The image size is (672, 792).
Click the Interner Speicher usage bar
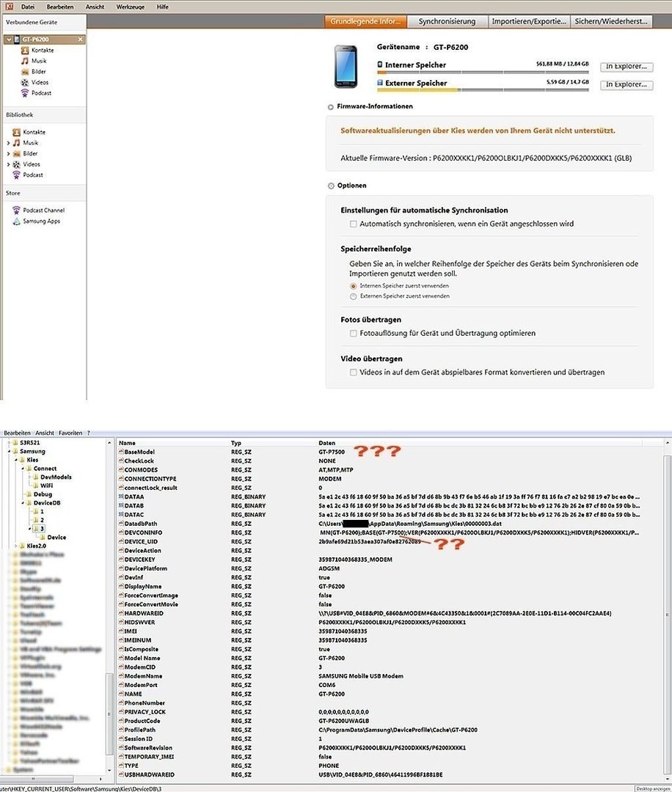[x=483, y=72]
